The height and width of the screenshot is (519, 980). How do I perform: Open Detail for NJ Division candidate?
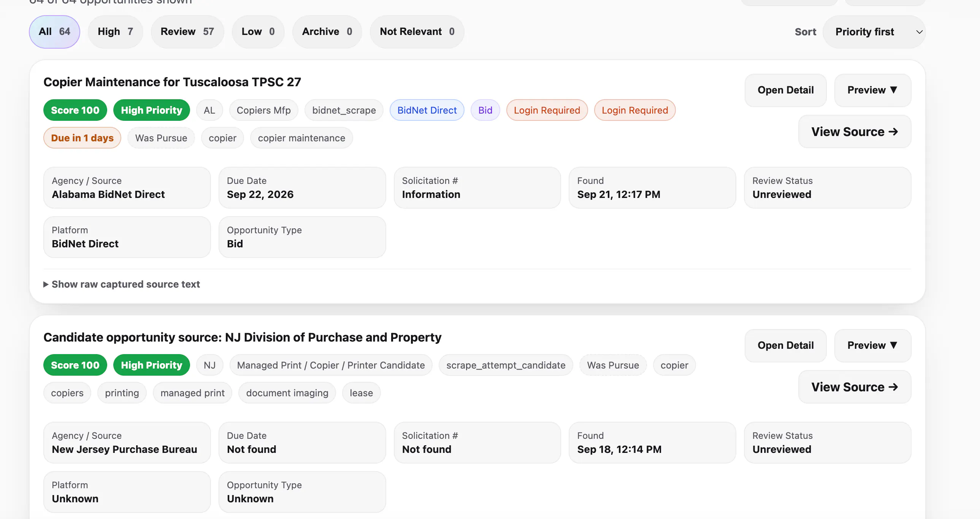[x=785, y=345]
